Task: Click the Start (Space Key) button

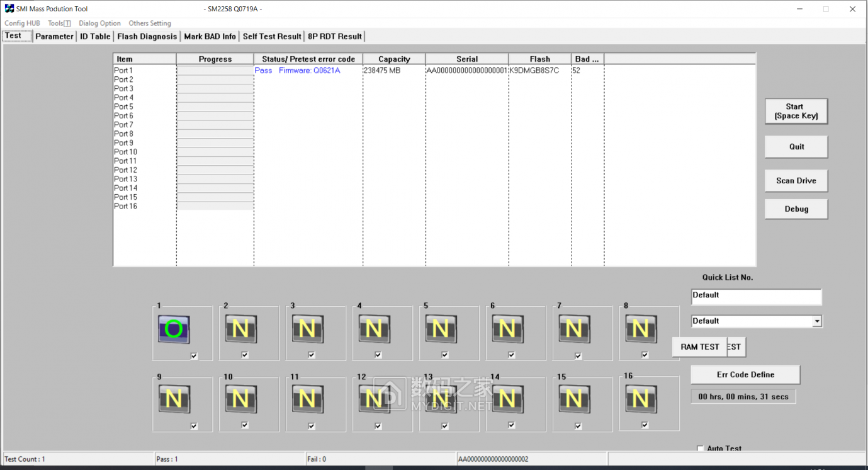Action: click(x=796, y=111)
